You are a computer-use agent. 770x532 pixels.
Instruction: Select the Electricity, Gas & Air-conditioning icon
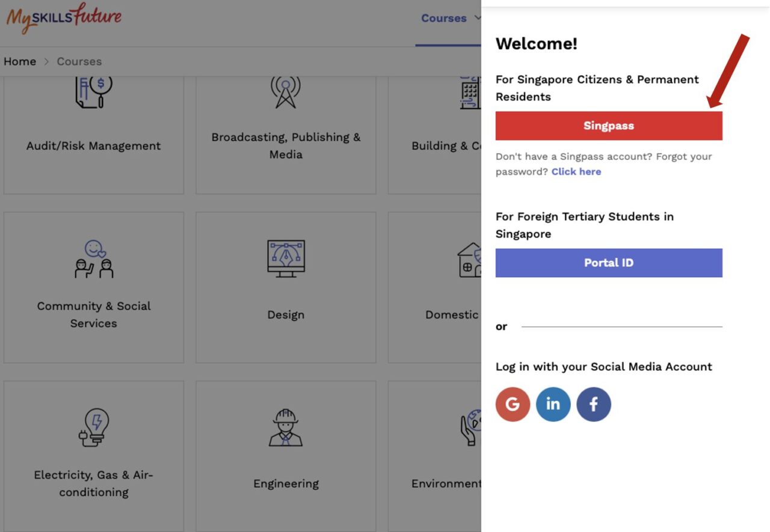tap(94, 427)
